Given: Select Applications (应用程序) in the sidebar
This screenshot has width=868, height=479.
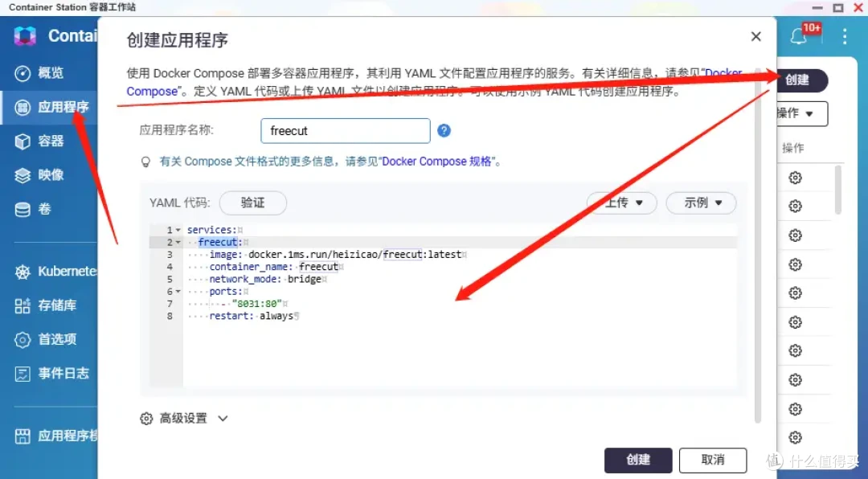Looking at the screenshot, I should tap(51, 107).
